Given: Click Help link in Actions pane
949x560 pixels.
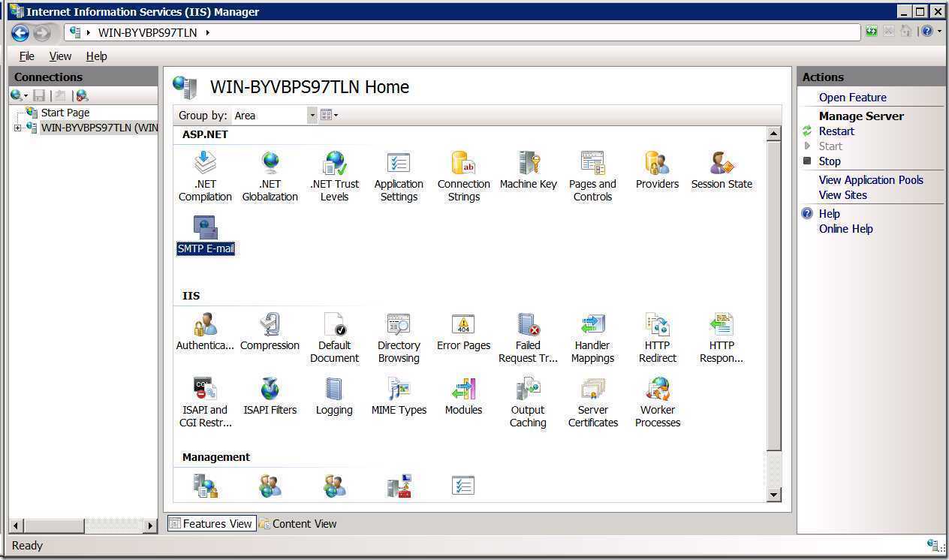Looking at the screenshot, I should [829, 214].
